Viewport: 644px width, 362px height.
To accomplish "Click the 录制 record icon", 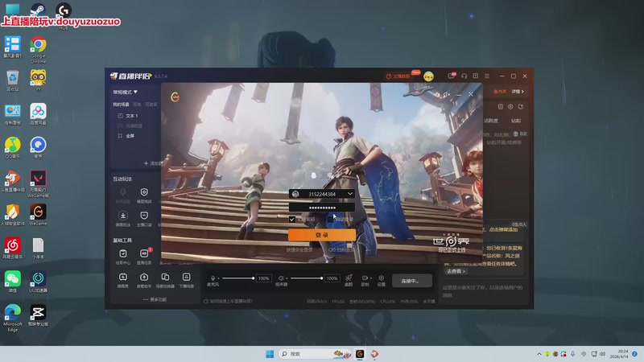I will click(365, 278).
